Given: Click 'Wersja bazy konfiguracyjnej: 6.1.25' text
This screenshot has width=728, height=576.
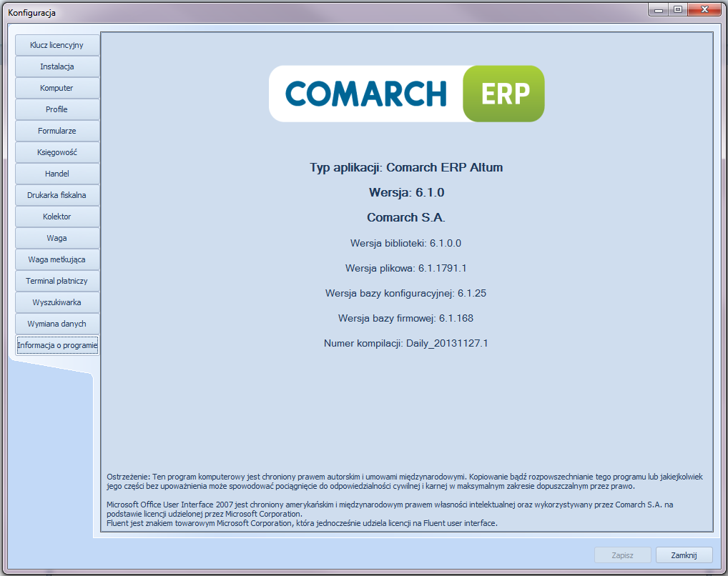Looking at the screenshot, I should (x=405, y=293).
